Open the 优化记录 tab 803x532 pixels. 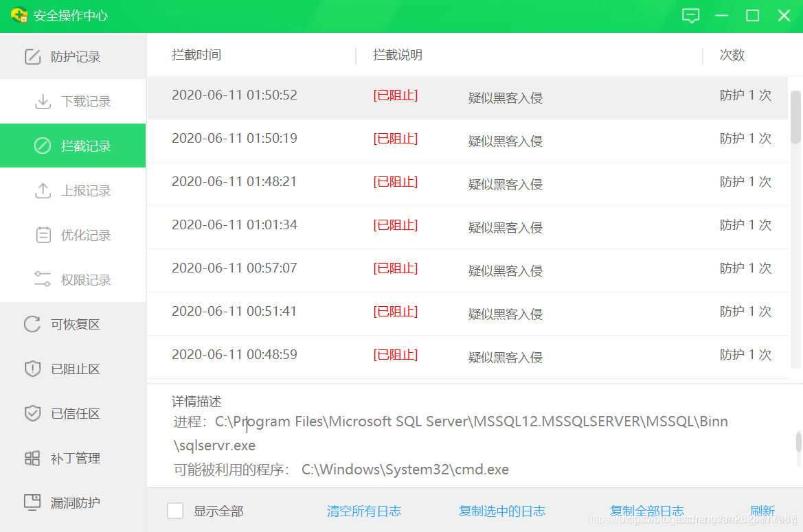[73, 235]
